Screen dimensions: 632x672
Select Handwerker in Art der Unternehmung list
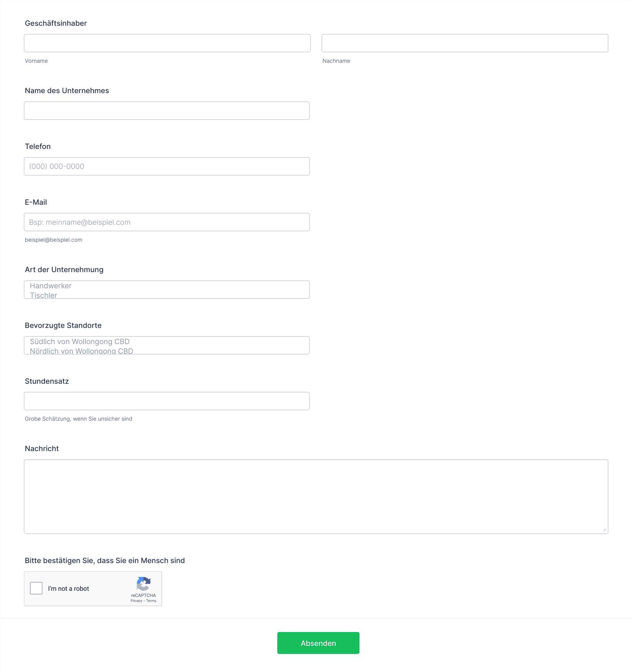pyautogui.click(x=51, y=286)
